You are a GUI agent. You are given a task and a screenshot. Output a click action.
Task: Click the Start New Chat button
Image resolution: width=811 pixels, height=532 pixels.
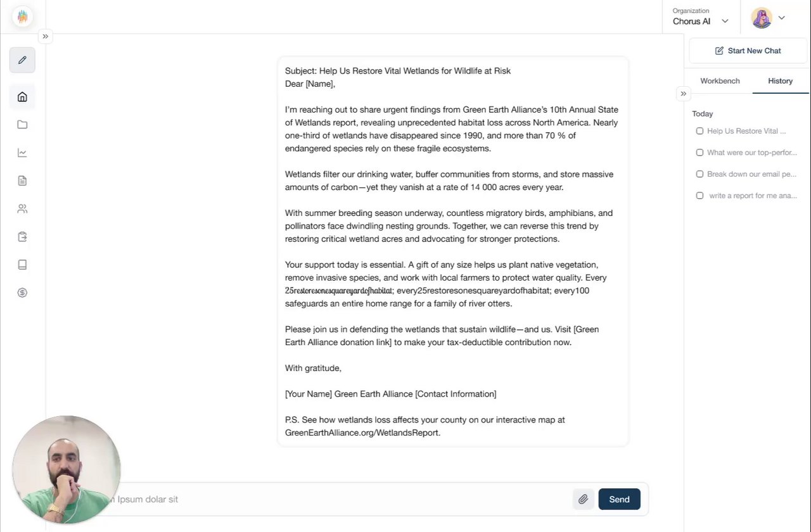click(748, 51)
